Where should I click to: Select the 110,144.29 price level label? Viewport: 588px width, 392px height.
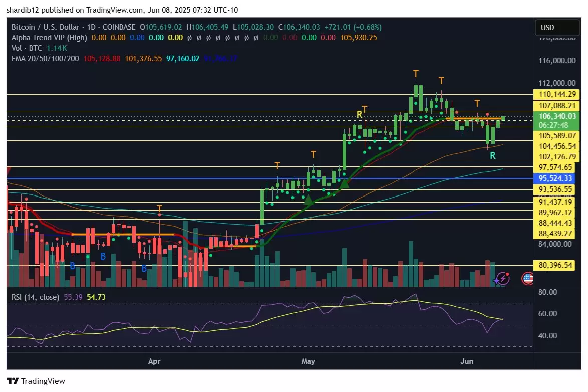click(557, 94)
